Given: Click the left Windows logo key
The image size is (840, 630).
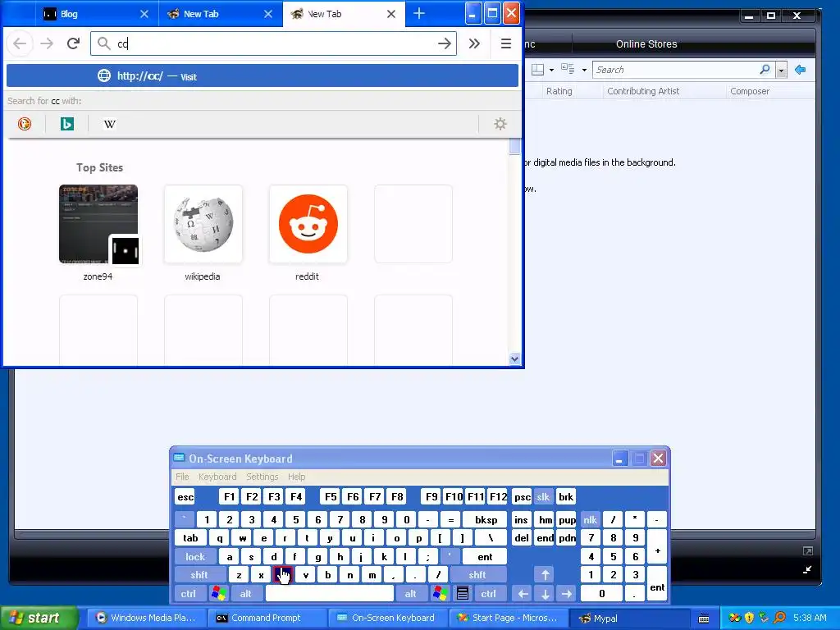Looking at the screenshot, I should tap(218, 594).
